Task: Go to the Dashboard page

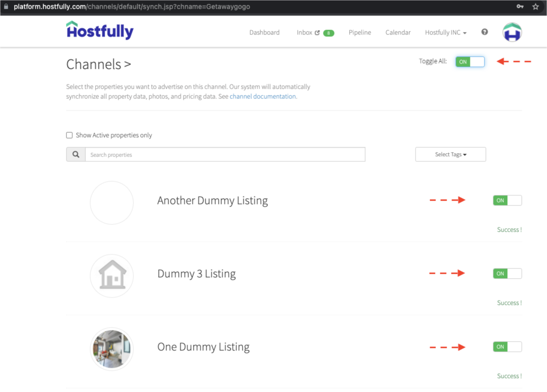Action: pos(264,32)
